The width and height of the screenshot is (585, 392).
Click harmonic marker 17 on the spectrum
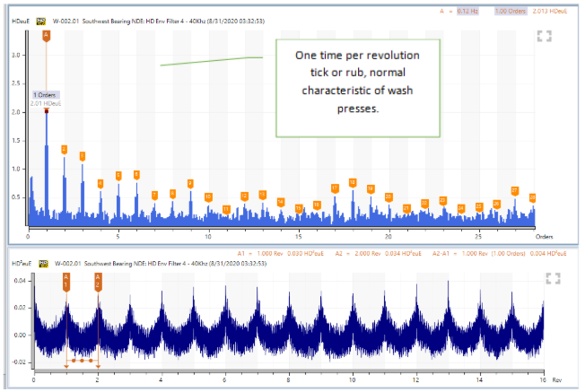335,187
